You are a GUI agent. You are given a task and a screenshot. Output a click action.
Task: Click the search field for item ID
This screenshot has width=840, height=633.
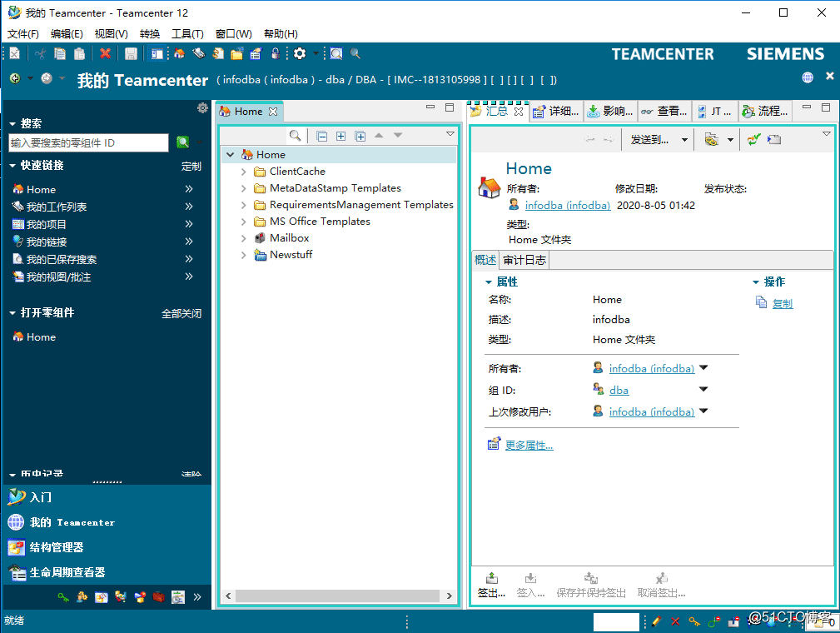[88, 142]
